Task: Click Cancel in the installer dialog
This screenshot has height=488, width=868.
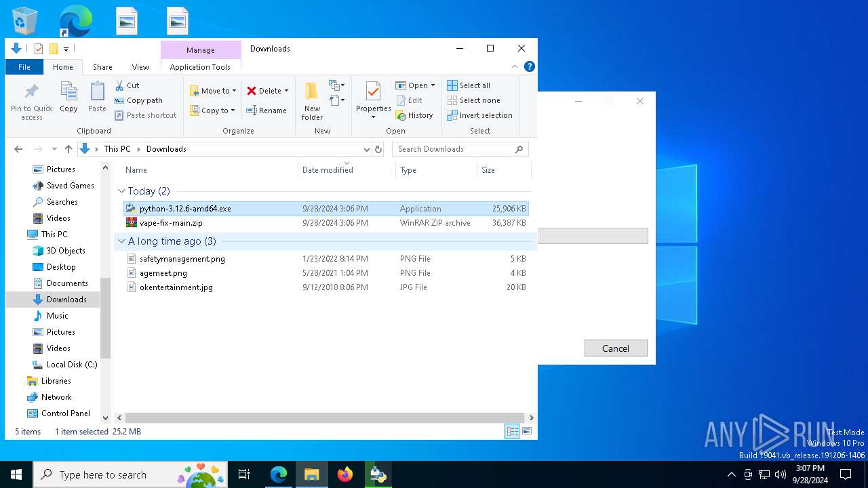Action: click(x=616, y=348)
